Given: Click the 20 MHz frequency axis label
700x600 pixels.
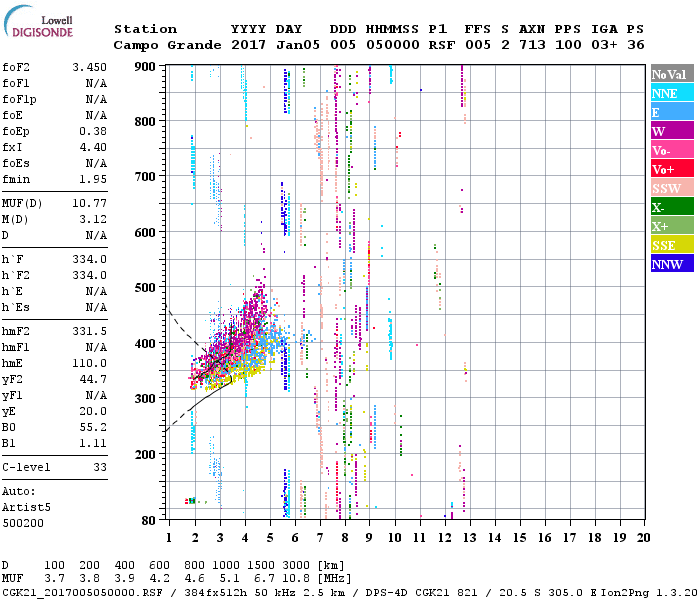Looking at the screenshot, I should (x=643, y=538).
